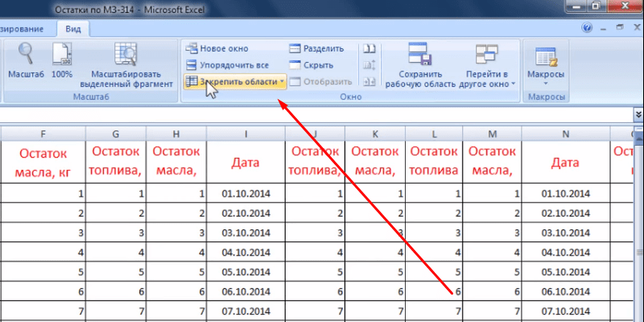The height and width of the screenshot is (322, 644).
Task: Click 'Дата' header cell in column N
Action: (x=566, y=162)
